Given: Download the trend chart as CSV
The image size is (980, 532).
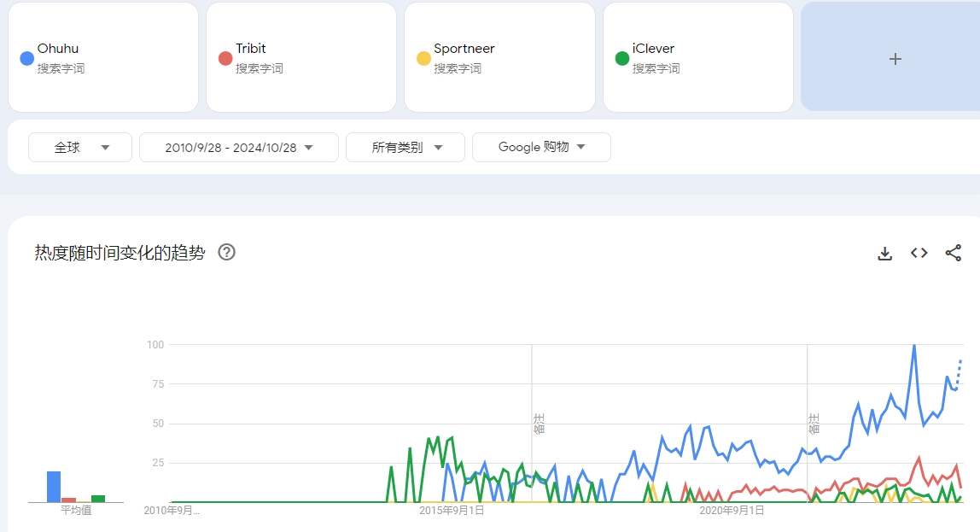Looking at the screenshot, I should coord(884,253).
